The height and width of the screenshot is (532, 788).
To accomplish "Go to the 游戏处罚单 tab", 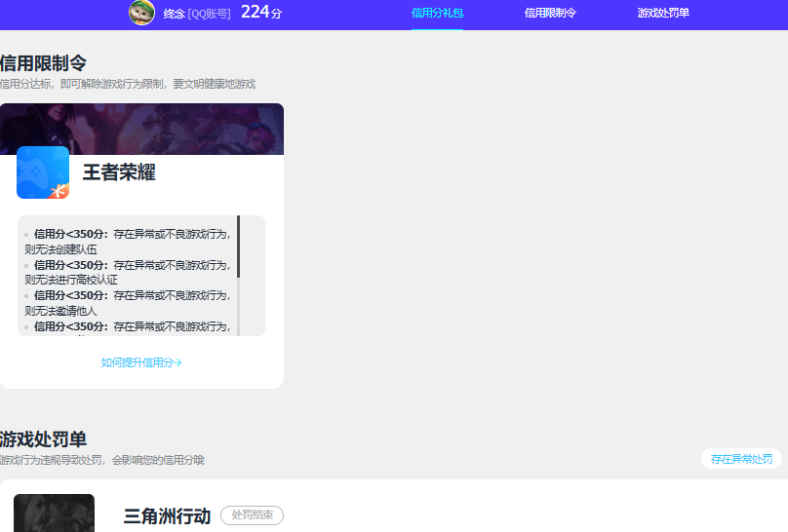I will 663,13.
